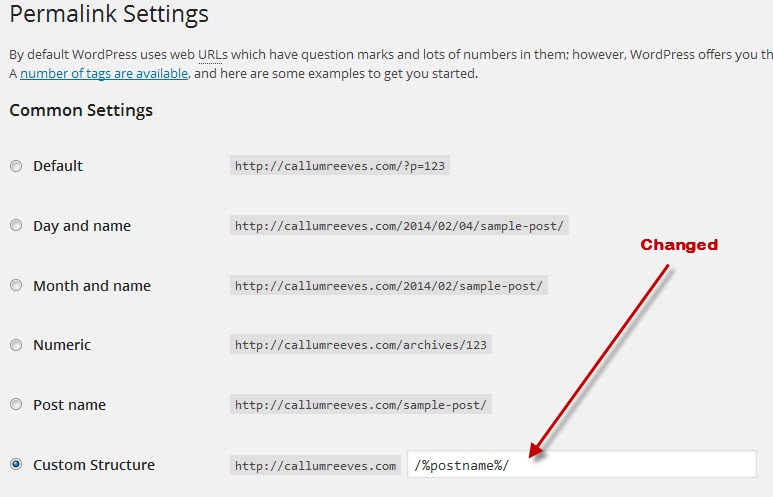Click the ?p=123 example URL
Viewport: 773px width, 497px height.
[x=340, y=166]
